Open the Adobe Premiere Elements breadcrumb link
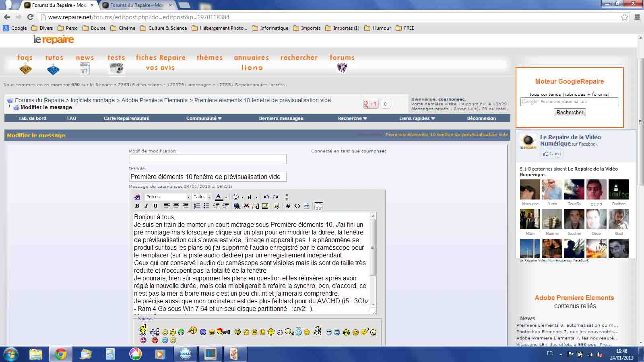Viewport: 644px width, 362px height. (155, 100)
